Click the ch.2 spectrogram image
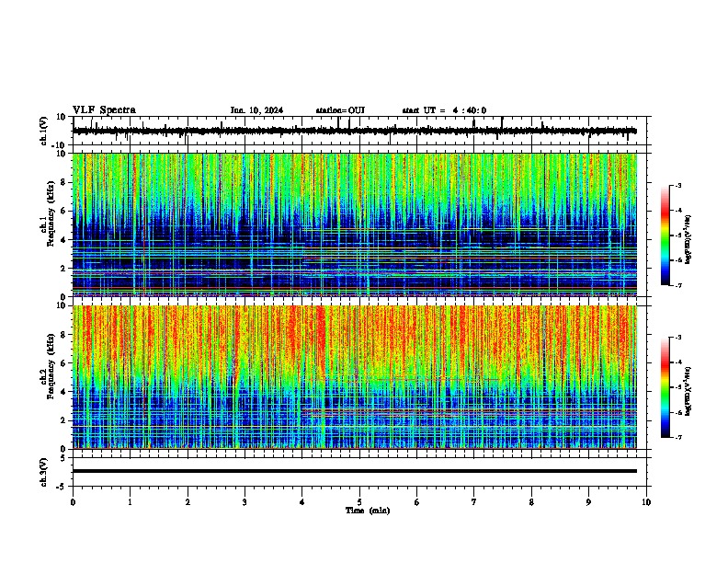728x563 pixels. (x=354, y=377)
